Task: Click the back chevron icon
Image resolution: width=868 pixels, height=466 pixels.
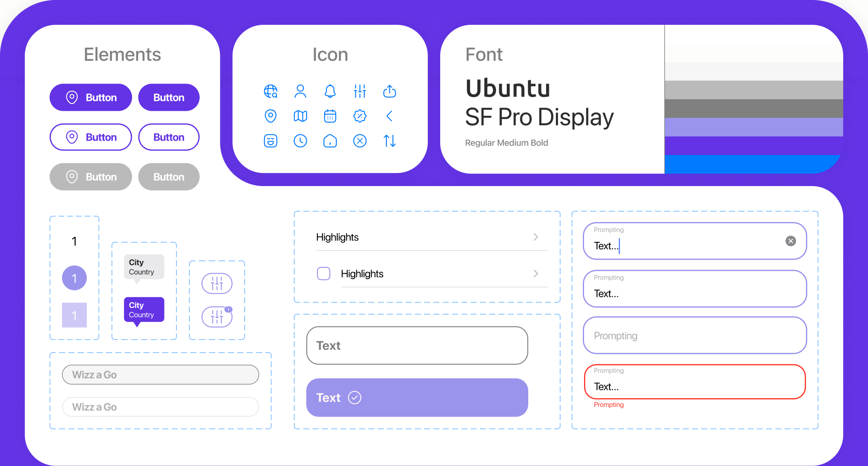Action: click(389, 116)
